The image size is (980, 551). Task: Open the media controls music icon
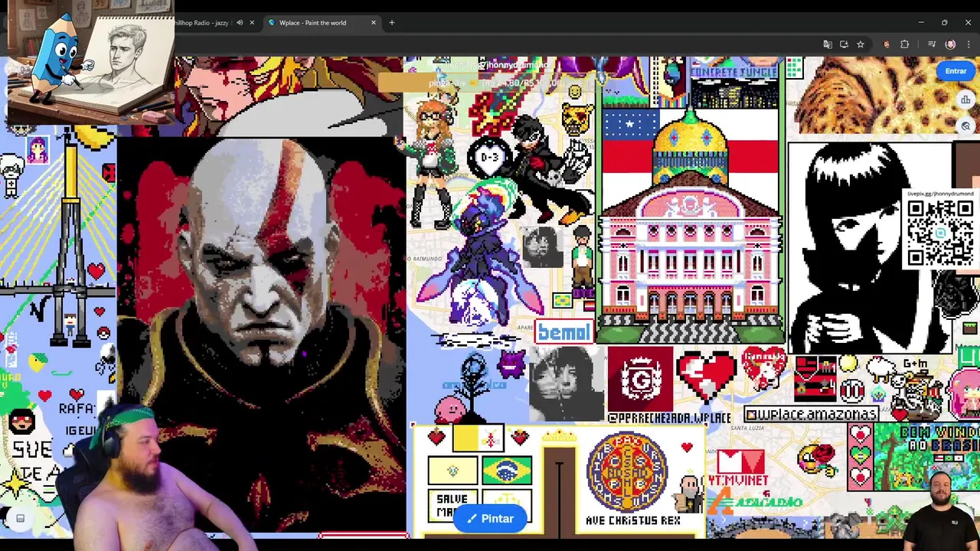(932, 44)
